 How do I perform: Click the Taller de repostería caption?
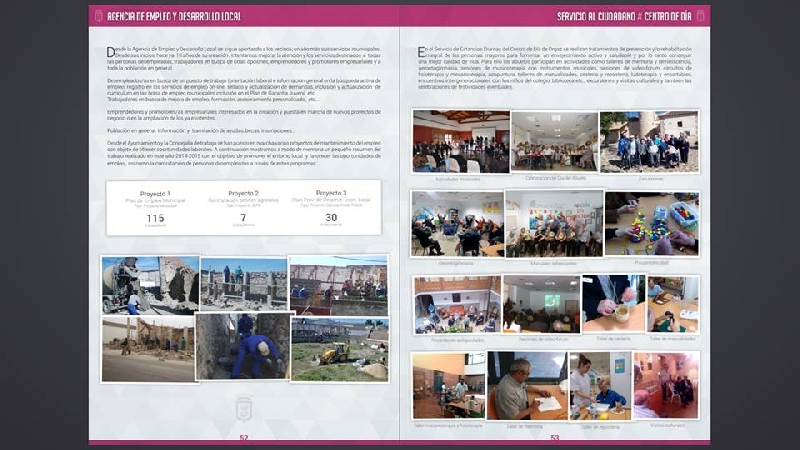pos(600,427)
